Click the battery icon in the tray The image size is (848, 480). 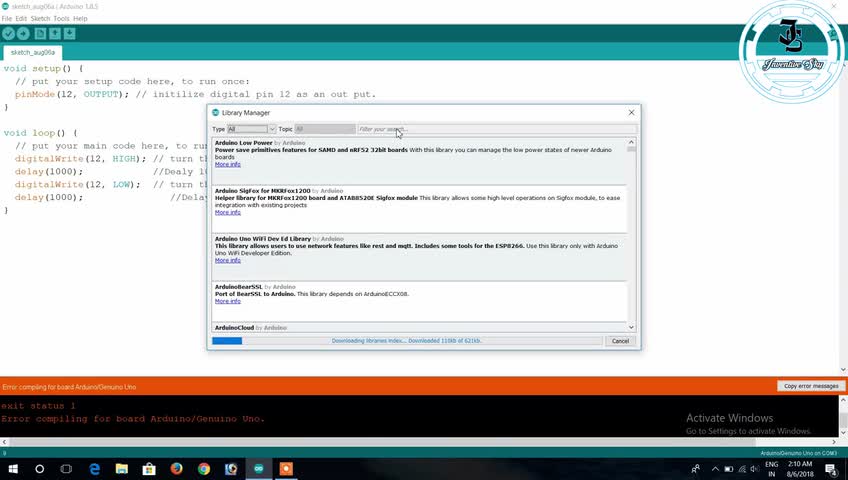point(728,469)
